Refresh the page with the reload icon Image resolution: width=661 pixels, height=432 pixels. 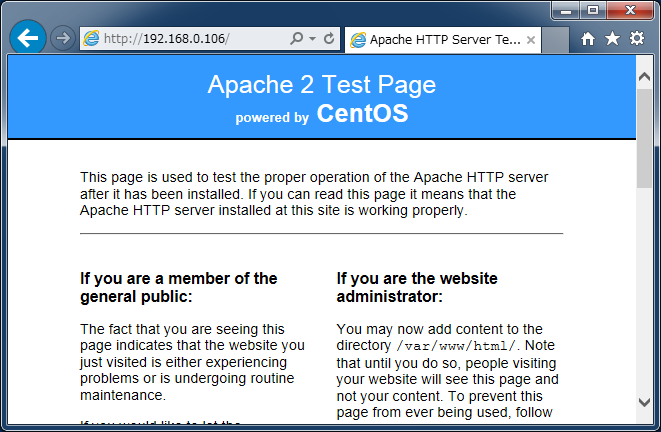(329, 39)
